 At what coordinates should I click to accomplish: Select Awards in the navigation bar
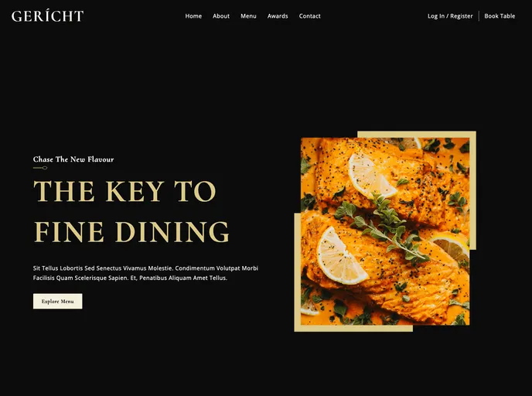[x=278, y=16]
